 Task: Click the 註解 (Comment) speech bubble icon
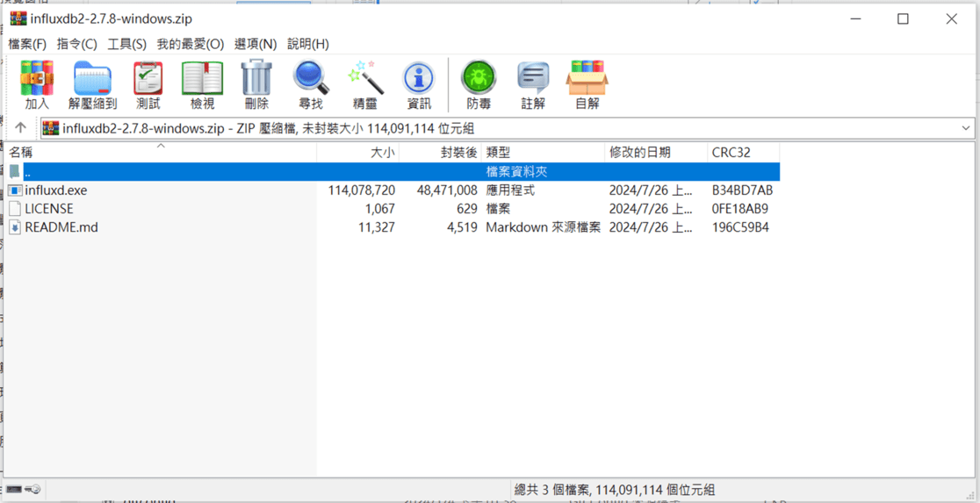(x=533, y=78)
